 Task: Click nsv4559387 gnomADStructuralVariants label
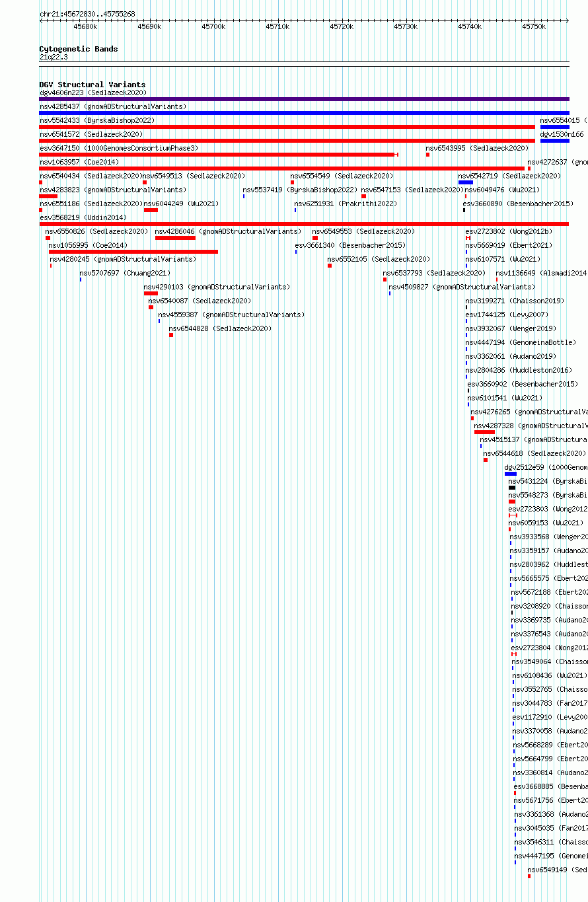click(x=231, y=315)
